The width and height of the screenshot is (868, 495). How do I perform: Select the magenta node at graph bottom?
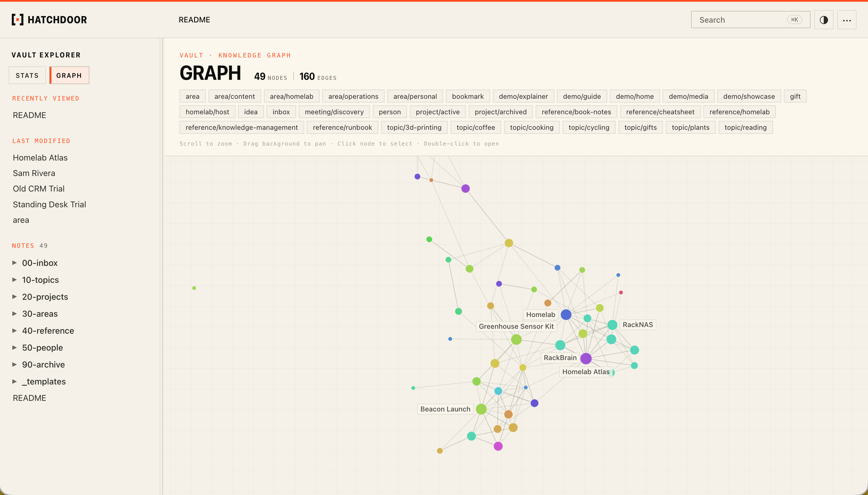(x=498, y=446)
